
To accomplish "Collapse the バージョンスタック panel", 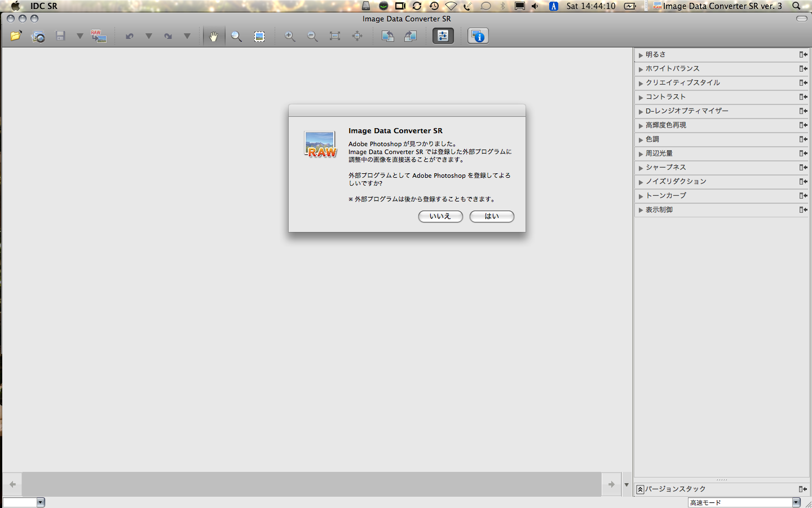I will coord(640,489).
